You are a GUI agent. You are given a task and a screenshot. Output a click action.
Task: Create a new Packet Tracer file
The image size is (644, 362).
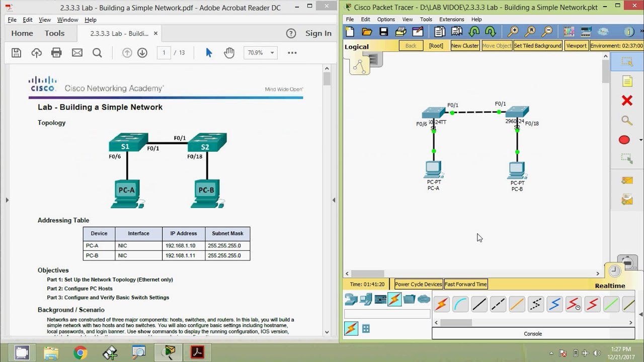click(x=350, y=32)
